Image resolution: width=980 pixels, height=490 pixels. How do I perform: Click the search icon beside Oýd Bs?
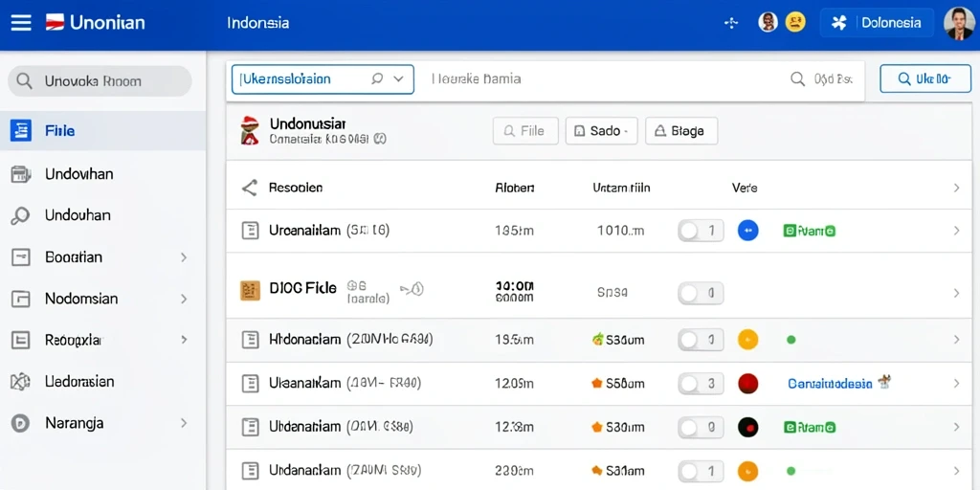pos(797,79)
